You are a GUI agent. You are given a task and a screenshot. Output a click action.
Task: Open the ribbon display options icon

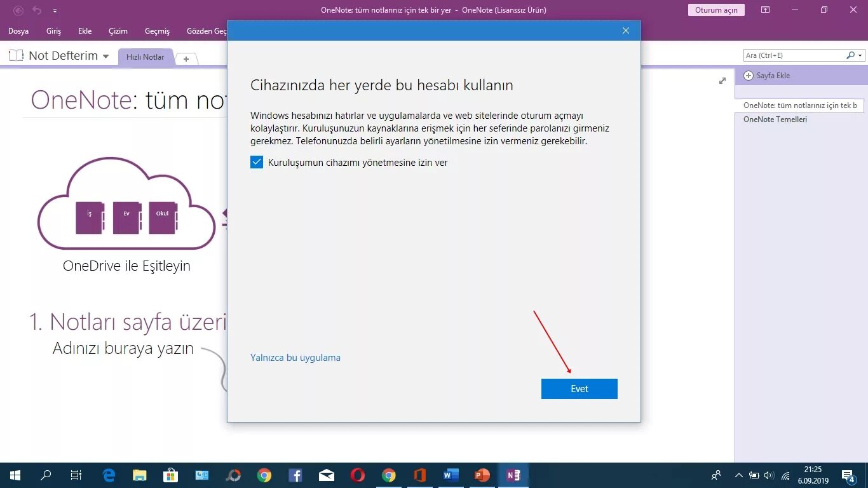point(766,10)
